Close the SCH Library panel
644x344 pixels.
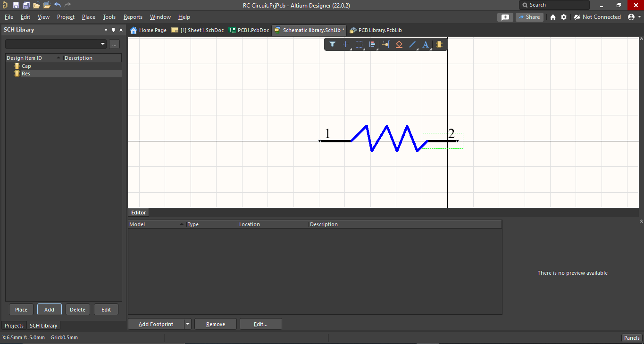click(x=121, y=30)
